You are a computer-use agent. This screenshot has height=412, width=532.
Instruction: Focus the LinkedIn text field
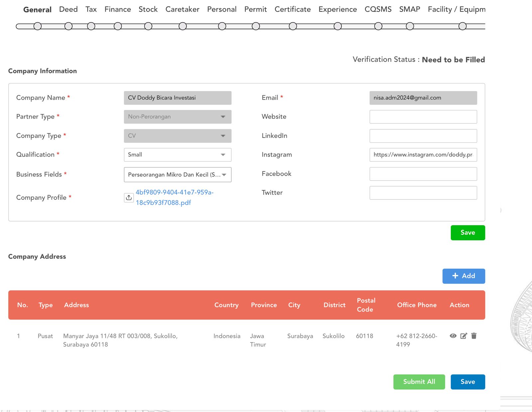(423, 136)
